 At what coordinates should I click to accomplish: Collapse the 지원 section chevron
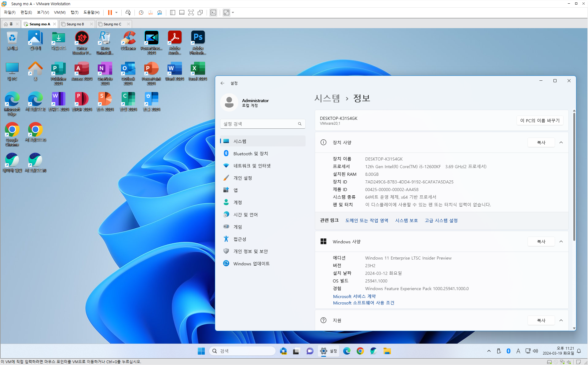click(561, 320)
